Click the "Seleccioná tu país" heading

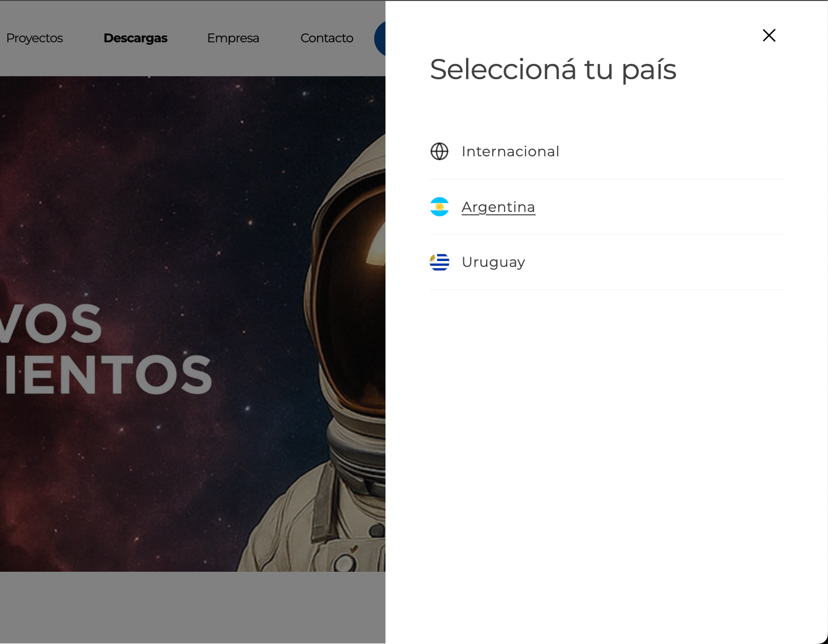553,69
